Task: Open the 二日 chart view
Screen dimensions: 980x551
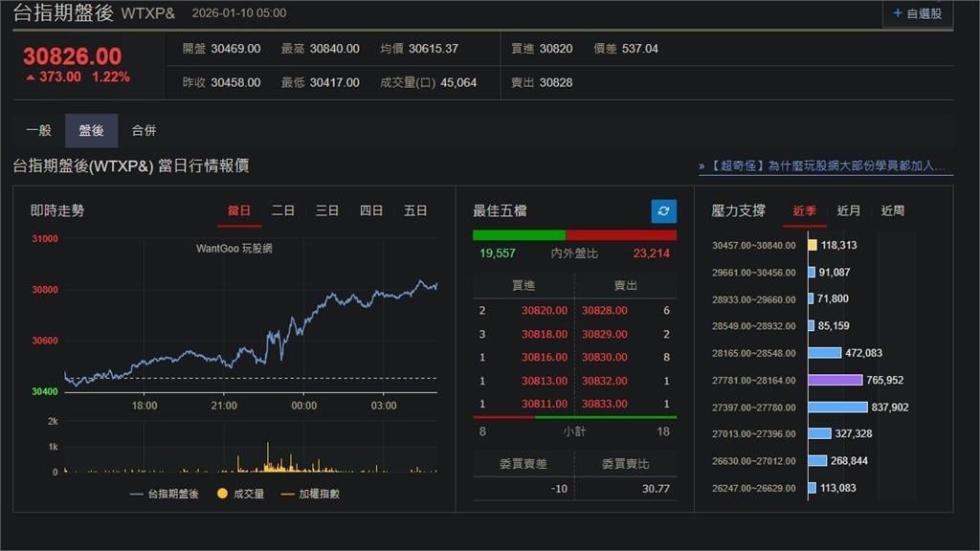Action: point(282,210)
